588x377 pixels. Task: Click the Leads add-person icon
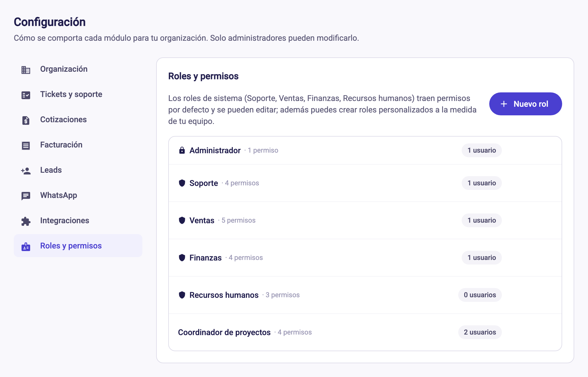[26, 171]
